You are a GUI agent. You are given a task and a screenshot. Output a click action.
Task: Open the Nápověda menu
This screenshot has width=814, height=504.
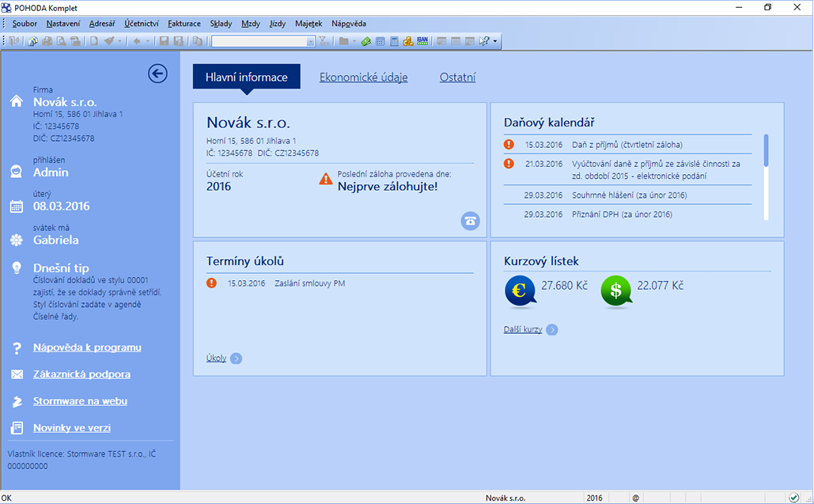click(x=349, y=24)
